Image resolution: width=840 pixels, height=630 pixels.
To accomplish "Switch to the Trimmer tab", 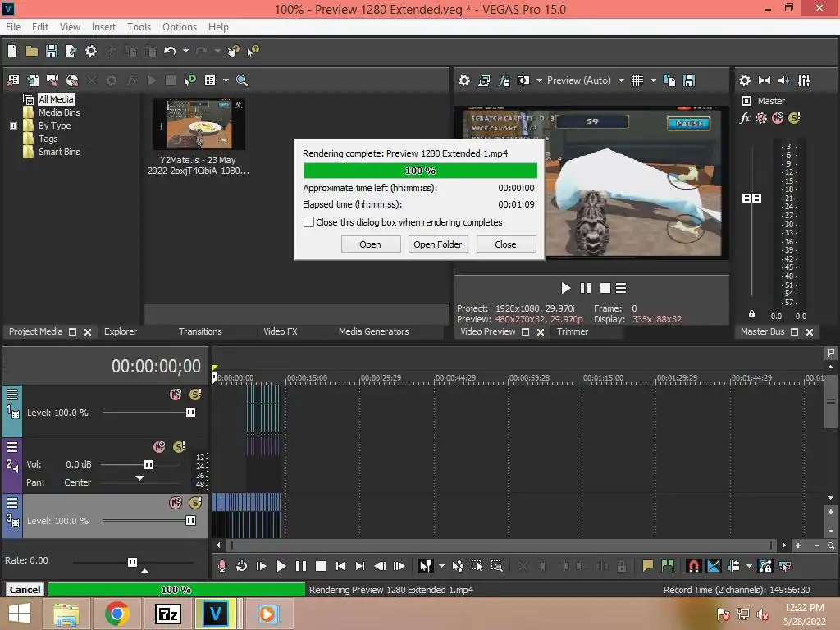I will [572, 331].
